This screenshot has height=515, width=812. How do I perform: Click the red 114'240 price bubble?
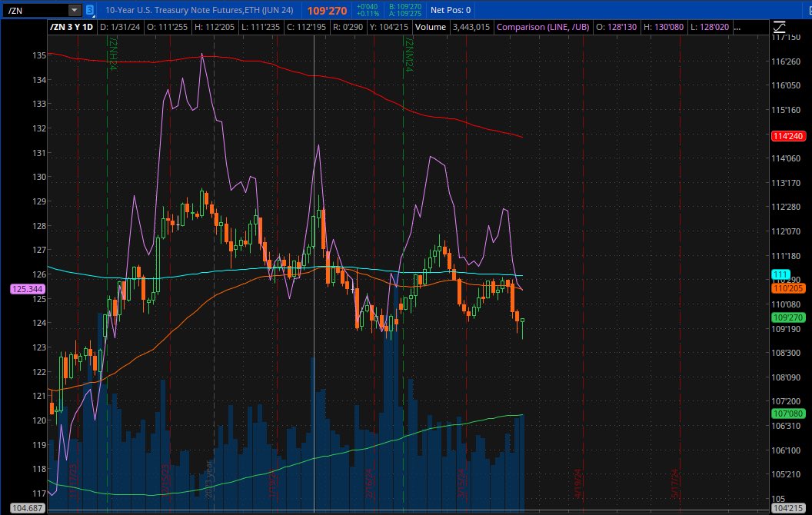point(787,136)
